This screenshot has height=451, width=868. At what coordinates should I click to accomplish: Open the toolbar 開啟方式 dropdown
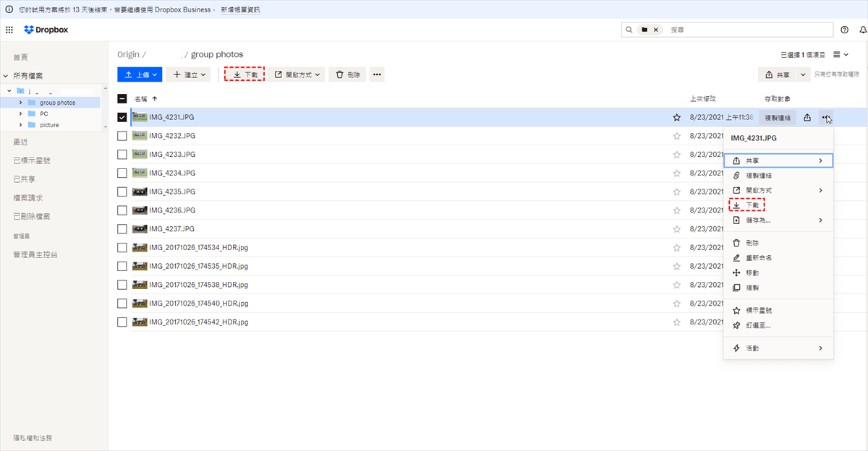(x=297, y=74)
